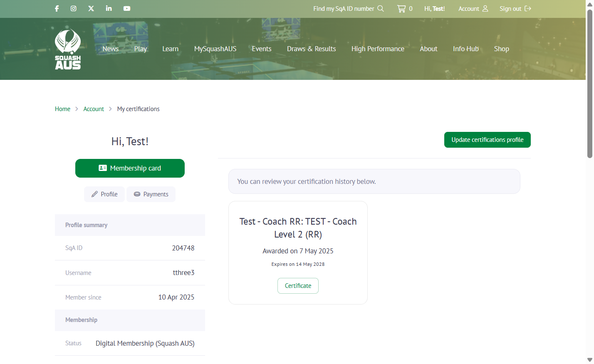This screenshot has width=594, height=364.
Task: Click the Hi, Test! greeting in the top bar
Action: coord(435,8)
